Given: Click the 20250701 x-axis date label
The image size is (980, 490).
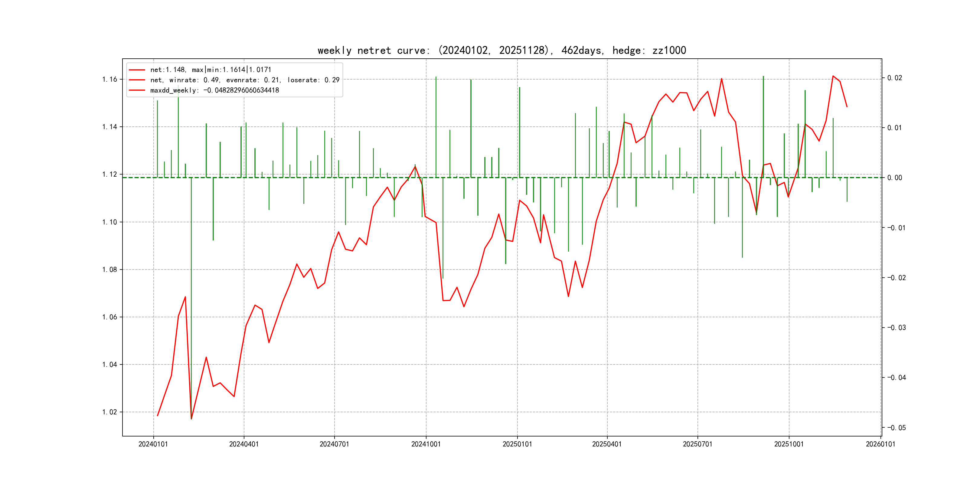Looking at the screenshot, I should pos(697,444).
